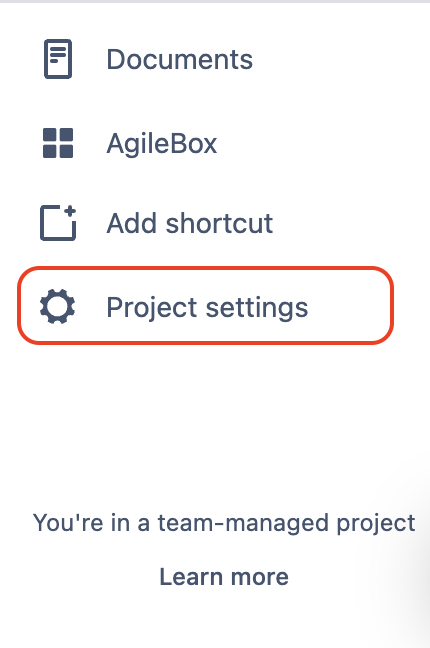Click the empty row space beside the Documents label
The height and width of the screenshot is (648, 430).
[322, 59]
